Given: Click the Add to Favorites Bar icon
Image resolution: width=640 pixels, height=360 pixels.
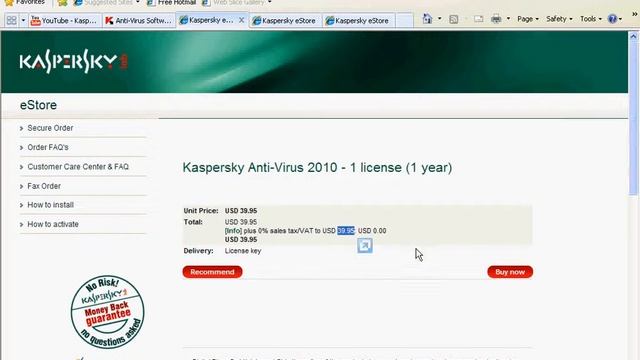Looking at the screenshot, I should coord(62,3).
